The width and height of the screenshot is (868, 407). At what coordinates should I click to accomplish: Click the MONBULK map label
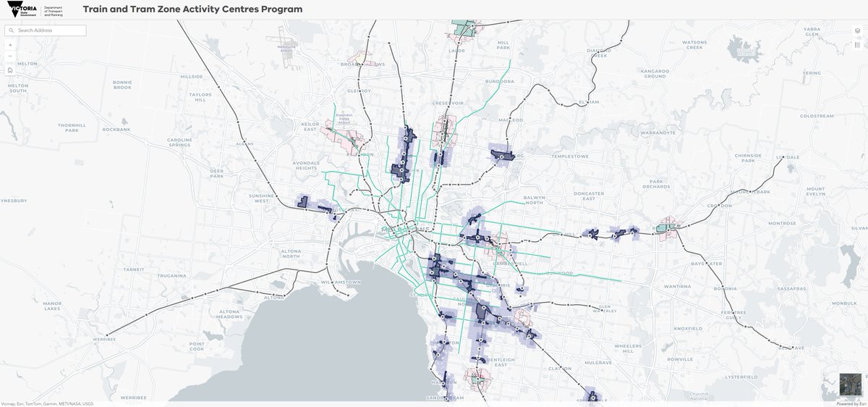pos(844,303)
